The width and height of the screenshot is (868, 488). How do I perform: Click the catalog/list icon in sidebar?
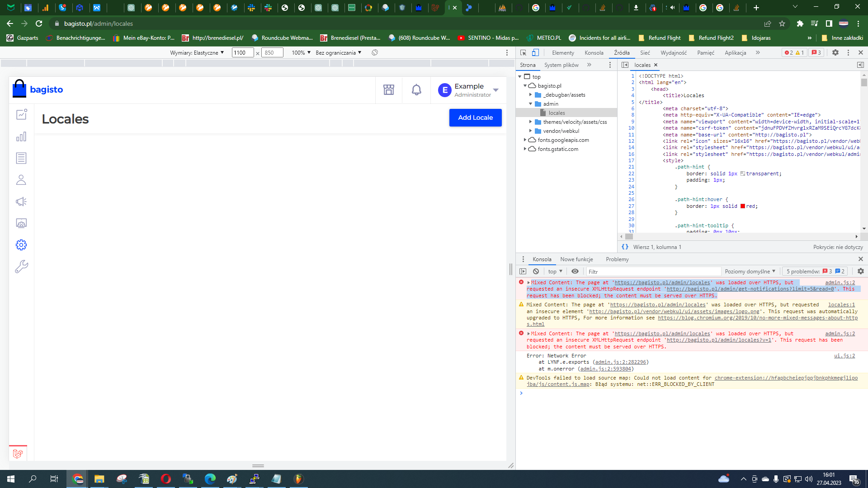point(21,158)
